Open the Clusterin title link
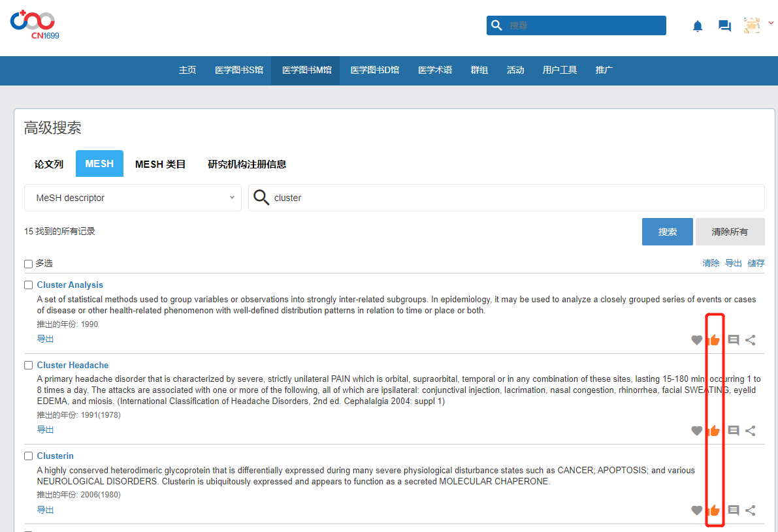This screenshot has height=532, width=778. pos(55,456)
